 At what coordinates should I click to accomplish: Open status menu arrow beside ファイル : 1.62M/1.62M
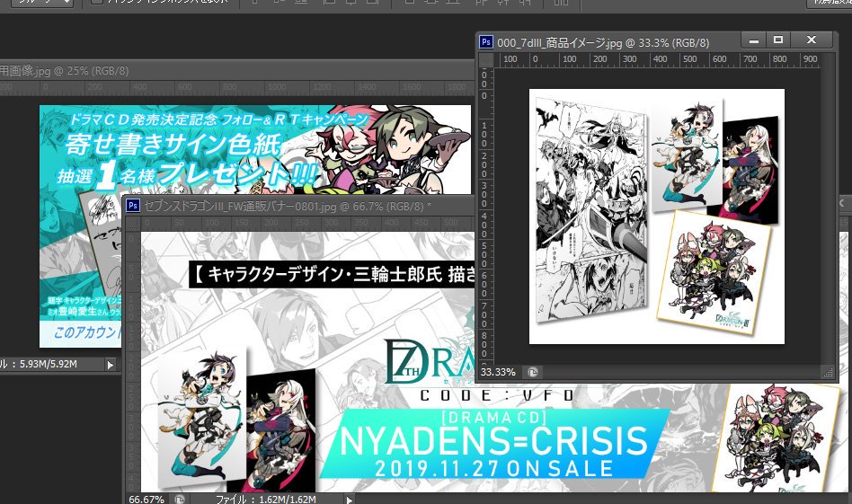(350, 500)
